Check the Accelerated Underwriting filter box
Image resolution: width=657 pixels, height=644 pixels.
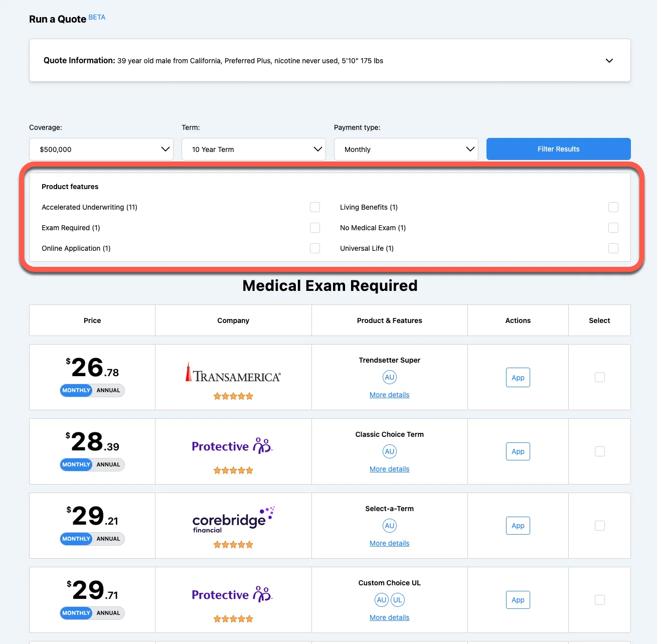tap(315, 207)
